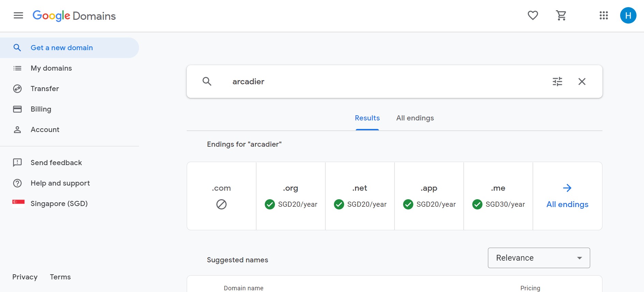The image size is (644, 292).
Task: Clear the search with X icon
Action: pos(582,82)
